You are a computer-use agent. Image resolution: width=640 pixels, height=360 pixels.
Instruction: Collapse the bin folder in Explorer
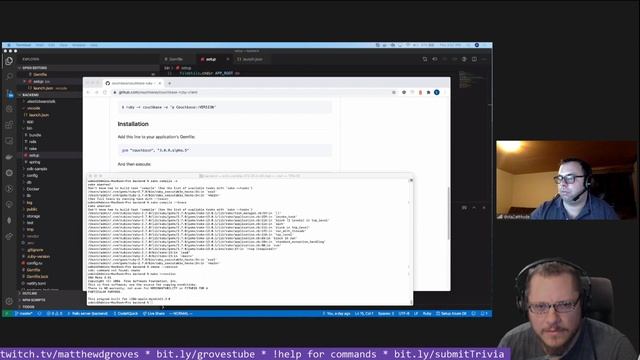29,128
